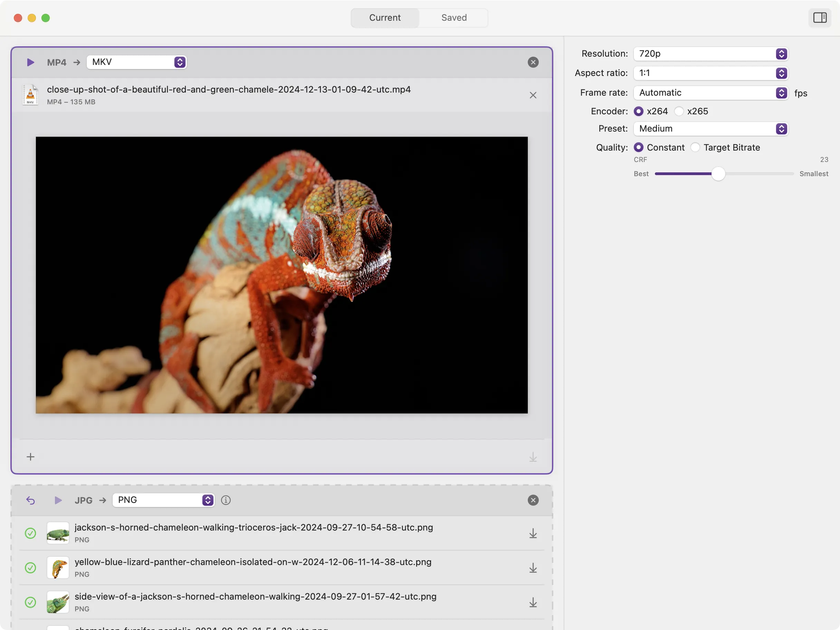Close the MP4 to MKV conversion group
Screen dimensions: 840x630
tap(533, 62)
